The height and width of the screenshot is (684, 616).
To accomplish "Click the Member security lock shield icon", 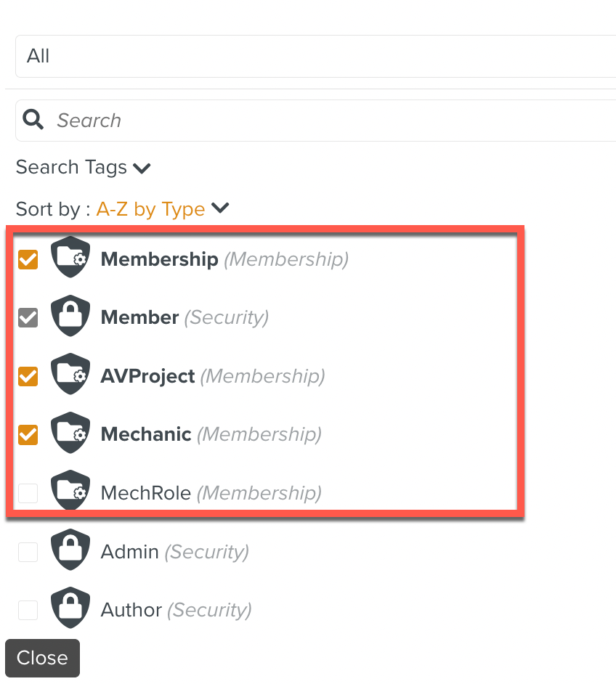I will click(x=70, y=317).
